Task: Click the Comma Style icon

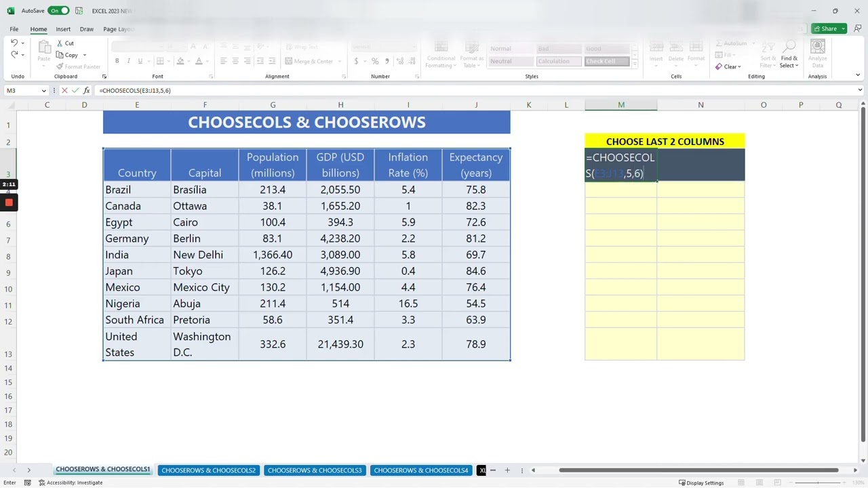Action: (x=387, y=61)
